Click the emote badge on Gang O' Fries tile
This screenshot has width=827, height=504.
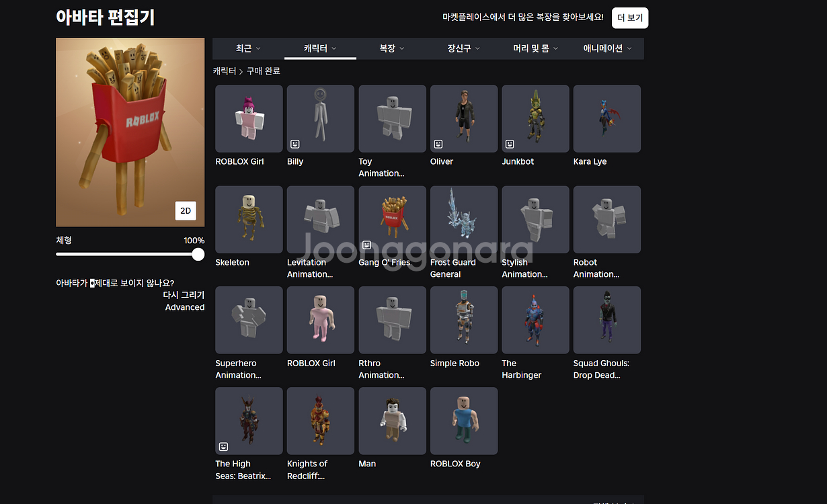point(366,245)
